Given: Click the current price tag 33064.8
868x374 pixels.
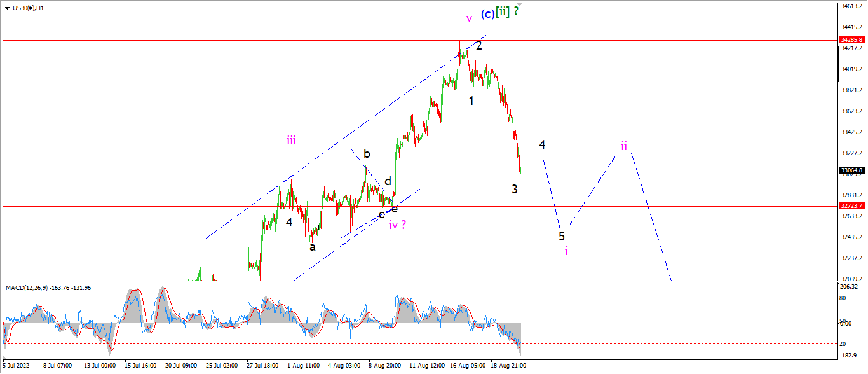Looking at the screenshot, I should [x=851, y=170].
